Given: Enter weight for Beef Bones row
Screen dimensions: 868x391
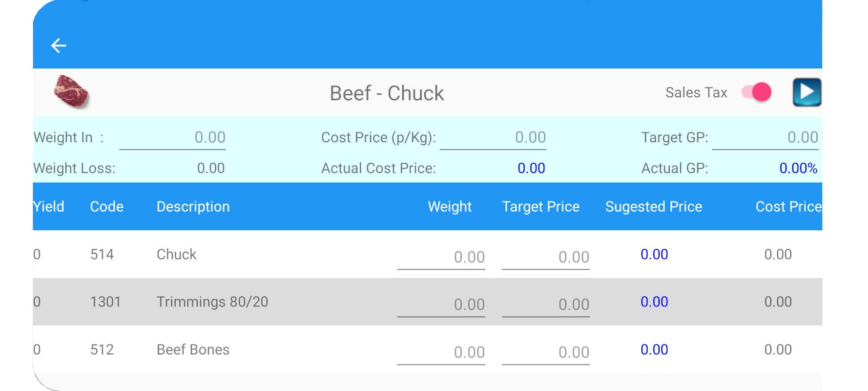Looking at the screenshot, I should pos(441,352).
